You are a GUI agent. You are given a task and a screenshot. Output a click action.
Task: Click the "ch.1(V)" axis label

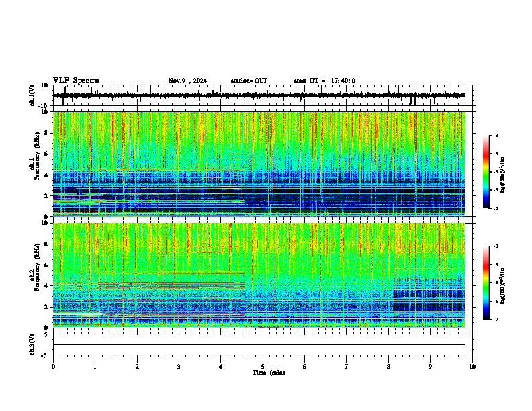click(x=32, y=95)
